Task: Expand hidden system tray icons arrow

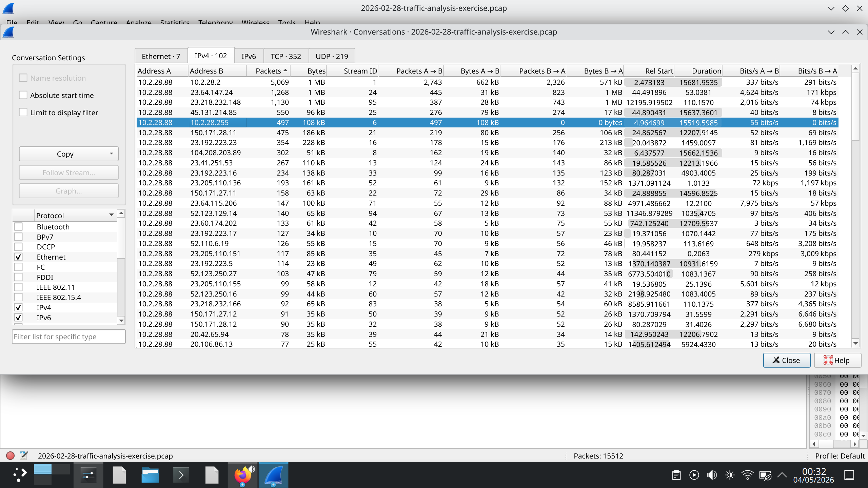Action: coord(782,475)
